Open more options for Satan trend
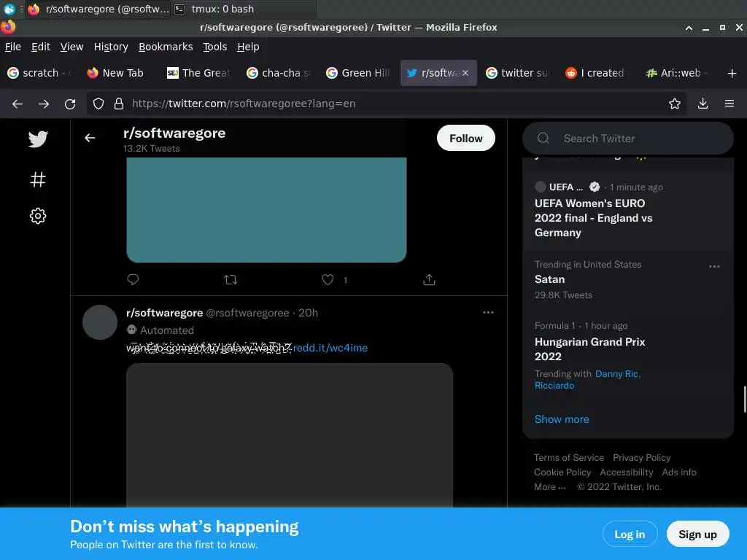The width and height of the screenshot is (747, 560). tap(714, 266)
